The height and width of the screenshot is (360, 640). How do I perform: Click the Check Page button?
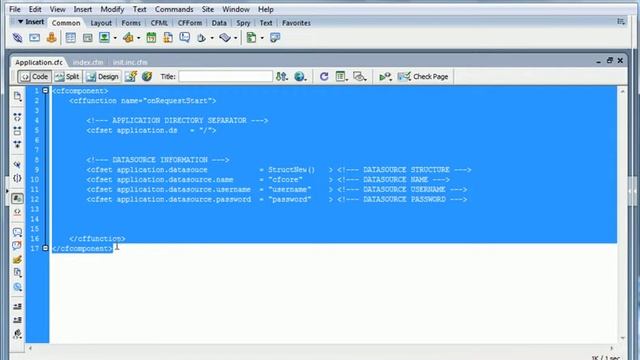[x=423, y=76]
